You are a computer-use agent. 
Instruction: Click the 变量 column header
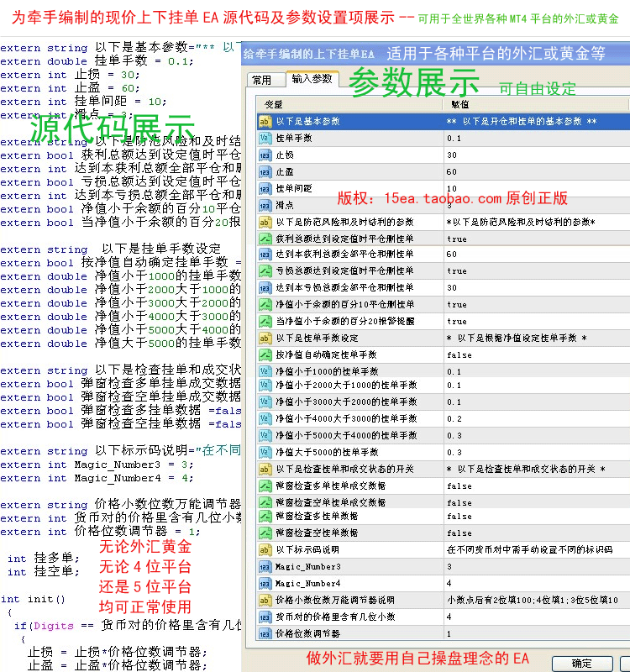(273, 104)
